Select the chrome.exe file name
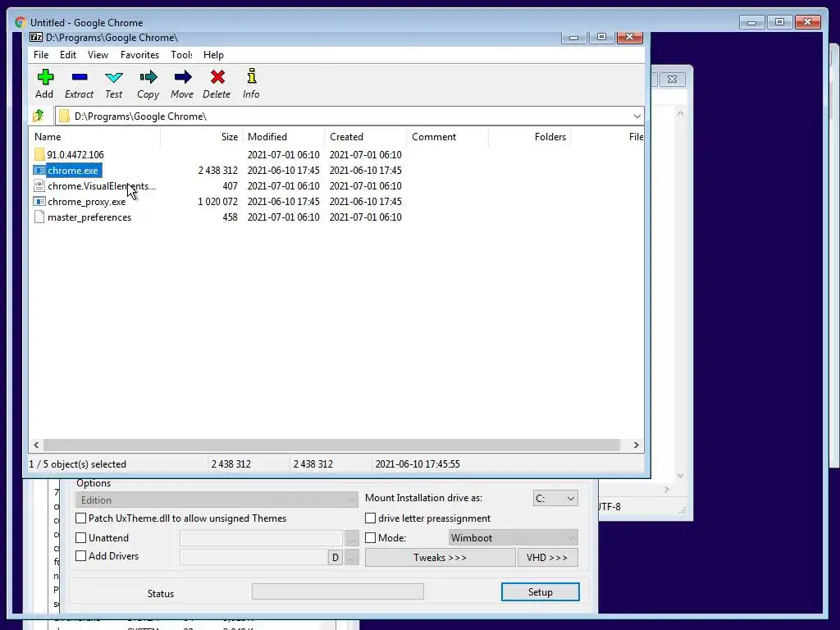Viewport: 840px width, 630px height. point(73,171)
